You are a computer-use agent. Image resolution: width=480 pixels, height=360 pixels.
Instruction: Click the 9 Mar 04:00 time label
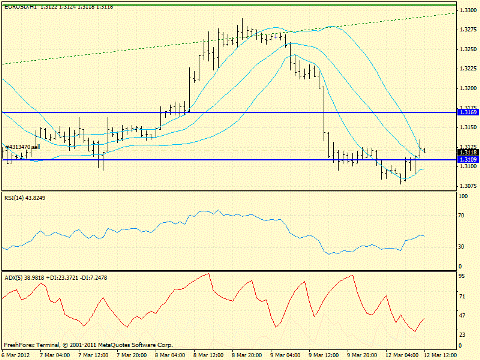point(286,355)
